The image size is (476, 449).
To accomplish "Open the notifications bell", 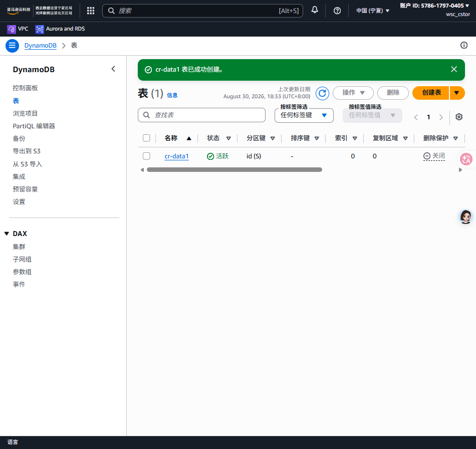I will point(315,10).
